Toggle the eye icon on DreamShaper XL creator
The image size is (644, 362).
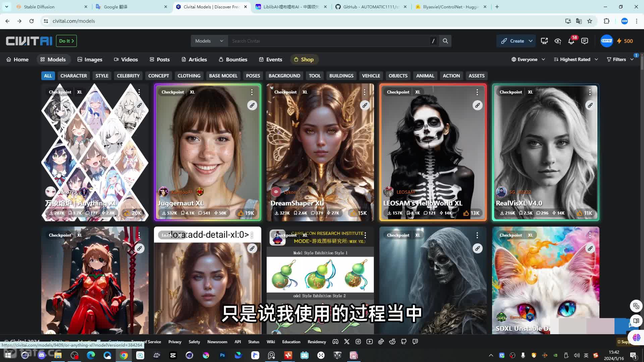pos(276,192)
